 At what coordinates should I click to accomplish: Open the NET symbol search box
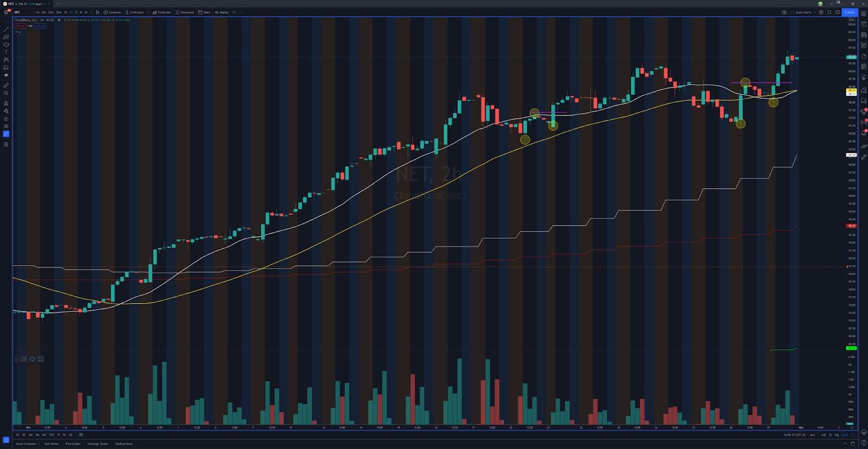coord(17,12)
